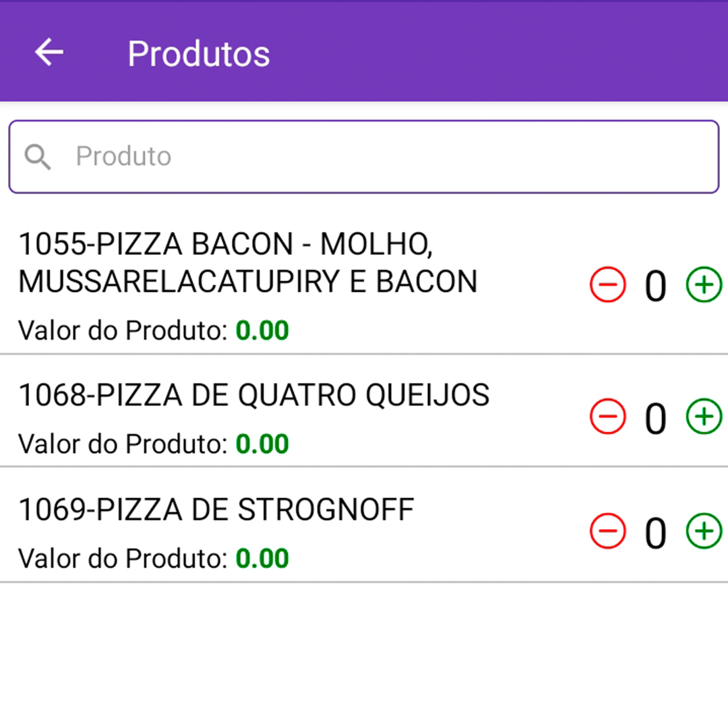Add one Pizza de Quatro Queijos
Image resolution: width=728 pixels, height=728 pixels.
coord(704,416)
